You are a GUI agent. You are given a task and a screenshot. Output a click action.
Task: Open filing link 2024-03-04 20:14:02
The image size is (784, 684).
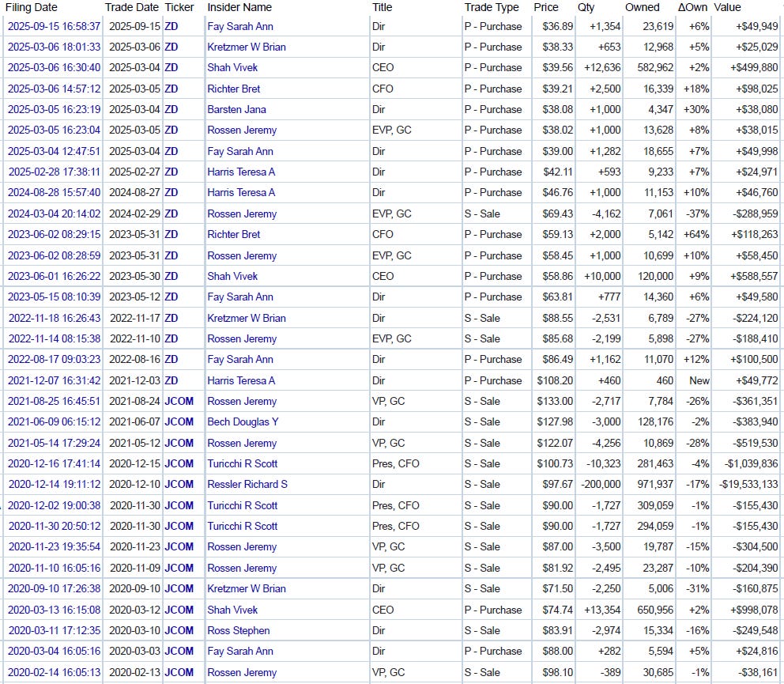coord(54,214)
